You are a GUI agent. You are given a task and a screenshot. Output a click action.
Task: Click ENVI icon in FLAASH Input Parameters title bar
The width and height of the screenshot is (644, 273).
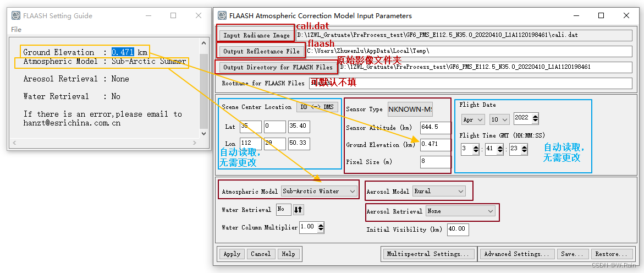tap(222, 15)
